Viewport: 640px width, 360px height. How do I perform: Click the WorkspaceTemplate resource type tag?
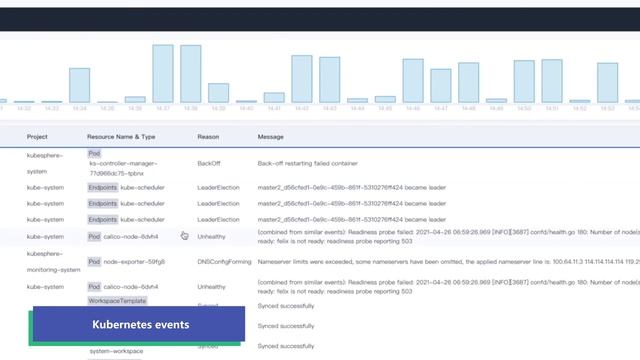[x=117, y=301]
